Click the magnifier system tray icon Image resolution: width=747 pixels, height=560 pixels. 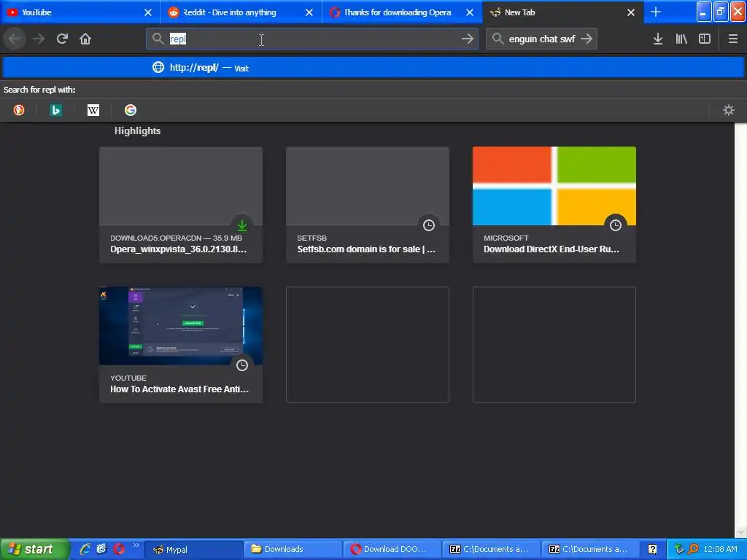693,549
